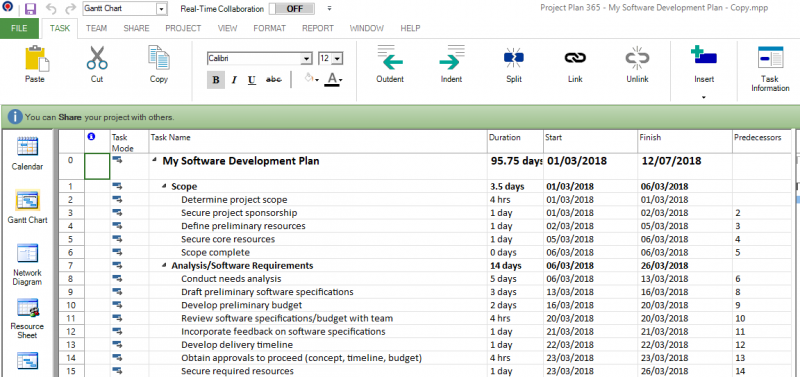Select the 'Develop preliminary budget' task name

pyautogui.click(x=241, y=305)
